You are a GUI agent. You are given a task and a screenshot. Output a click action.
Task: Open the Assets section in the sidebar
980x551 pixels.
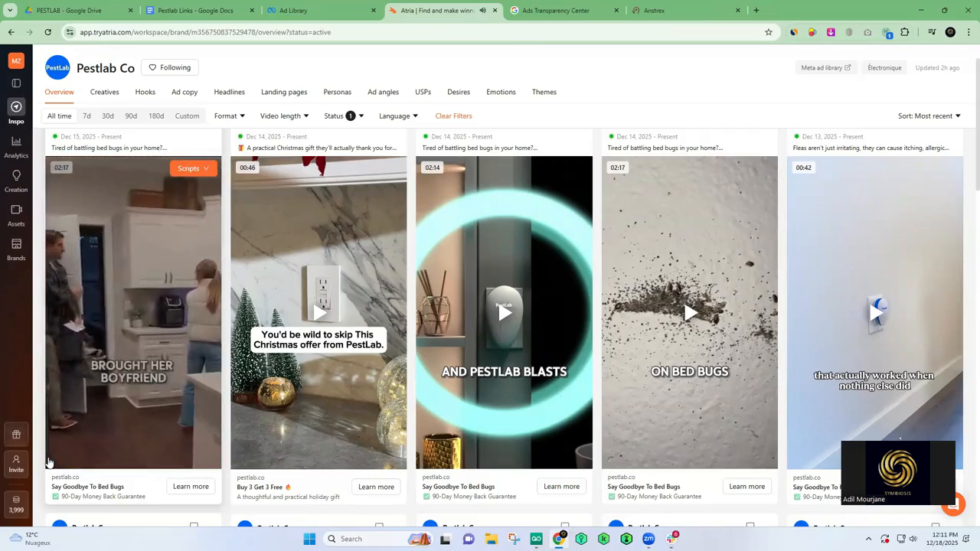pyautogui.click(x=16, y=214)
